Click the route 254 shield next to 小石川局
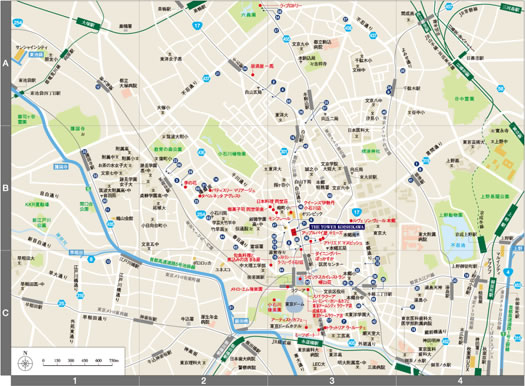 pyautogui.click(x=200, y=213)
